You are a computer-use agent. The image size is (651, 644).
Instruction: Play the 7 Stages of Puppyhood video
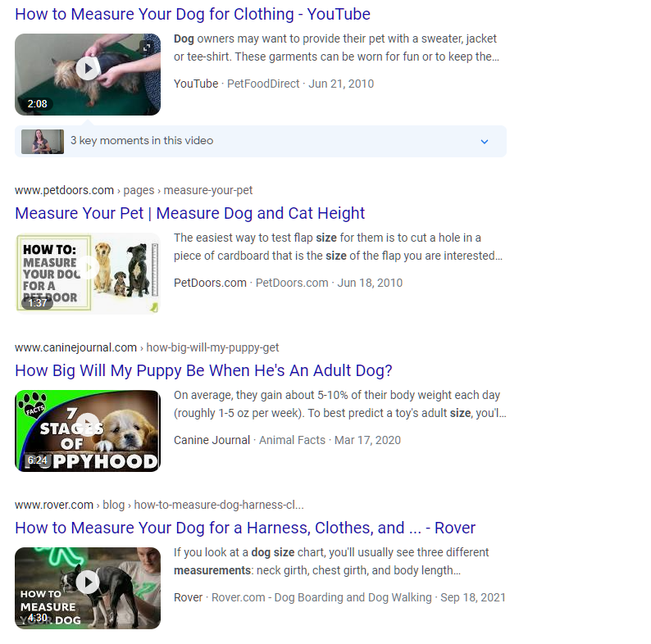(x=88, y=425)
